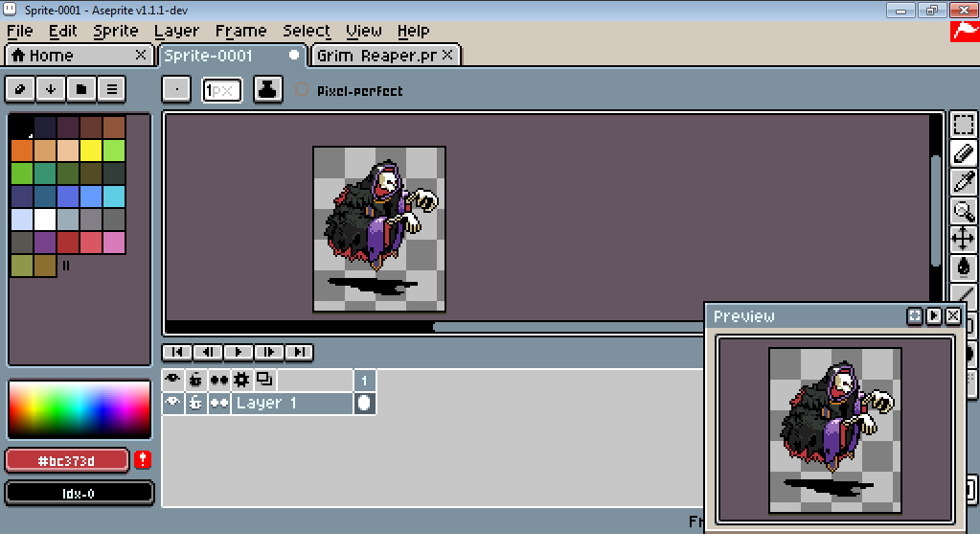Switch to the Home tab
This screenshot has width=980, height=534.
click(x=79, y=55)
